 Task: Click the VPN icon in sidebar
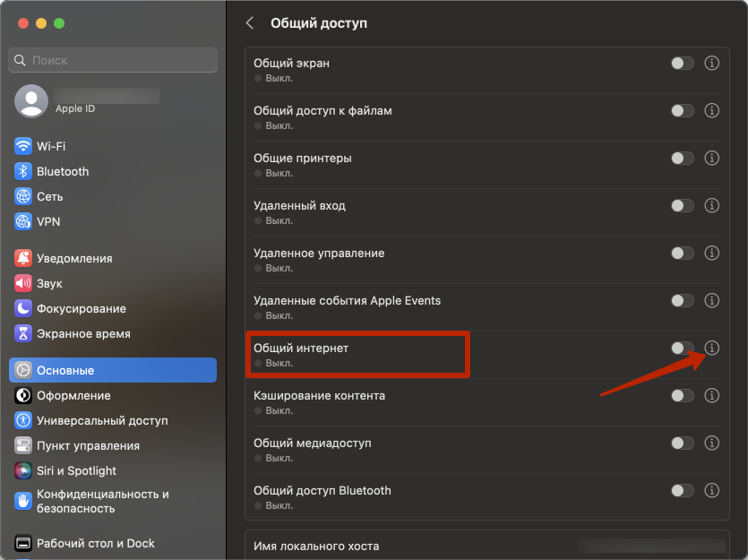[23, 221]
